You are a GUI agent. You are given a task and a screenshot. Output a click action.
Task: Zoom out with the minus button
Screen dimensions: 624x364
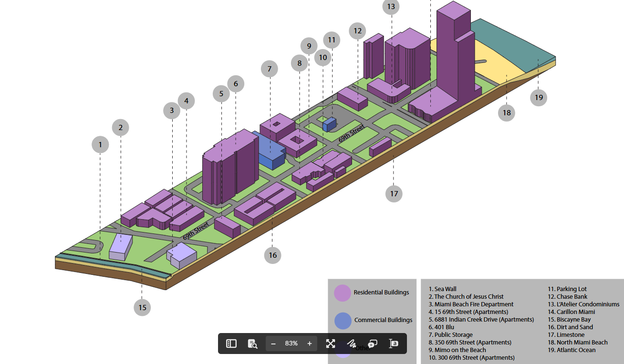(x=273, y=344)
